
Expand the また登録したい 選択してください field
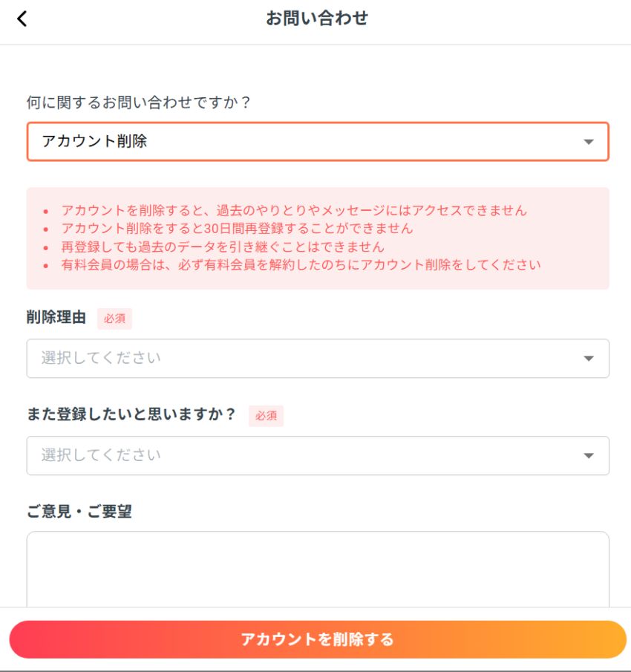point(297,456)
